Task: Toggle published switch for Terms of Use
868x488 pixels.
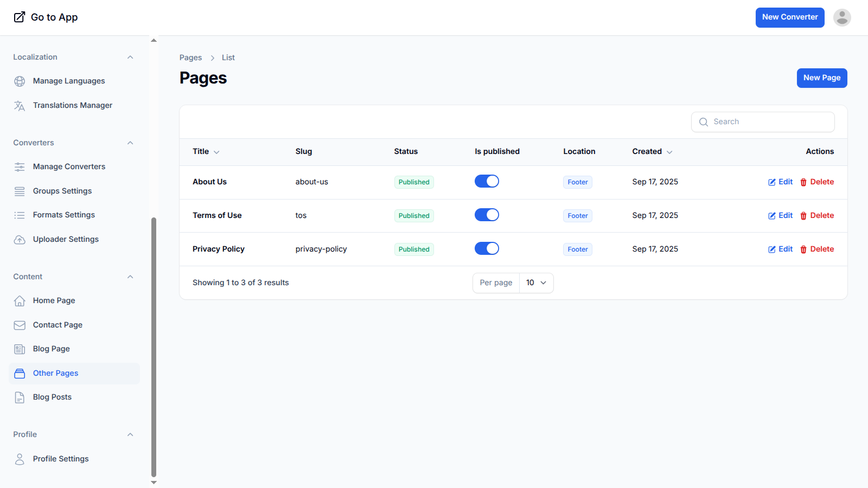Action: tap(487, 215)
